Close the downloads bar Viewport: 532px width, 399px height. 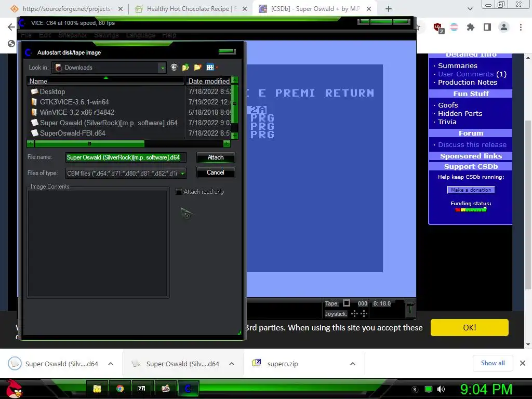click(x=523, y=363)
